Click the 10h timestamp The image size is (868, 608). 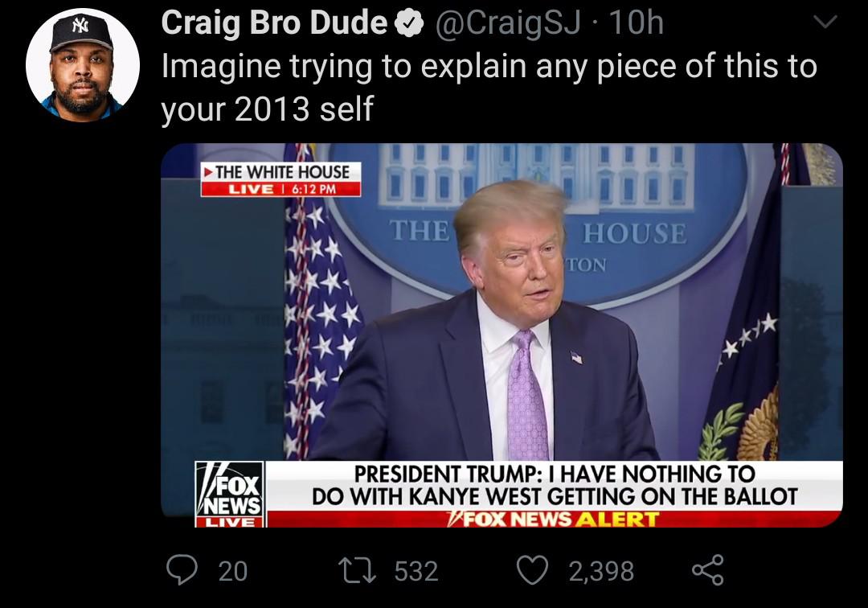click(x=636, y=23)
